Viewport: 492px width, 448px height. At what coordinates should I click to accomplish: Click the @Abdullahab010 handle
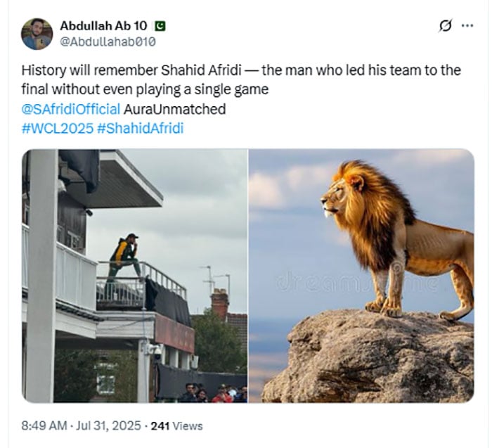pos(108,41)
